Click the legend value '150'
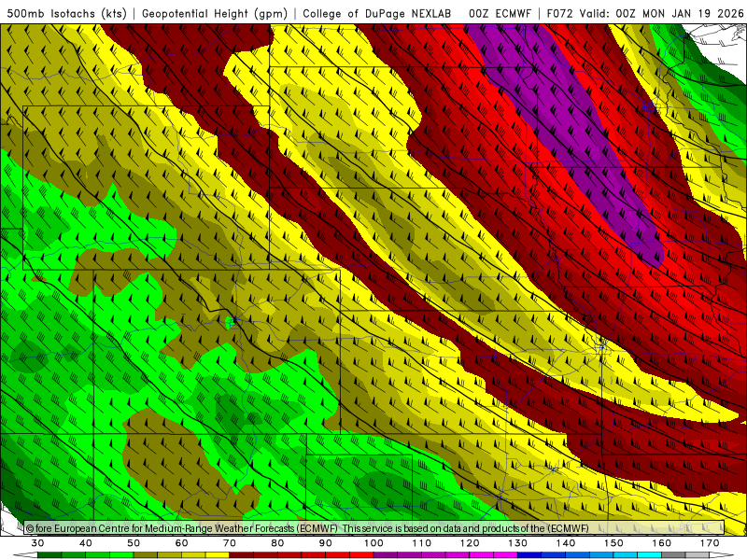 coord(614,543)
